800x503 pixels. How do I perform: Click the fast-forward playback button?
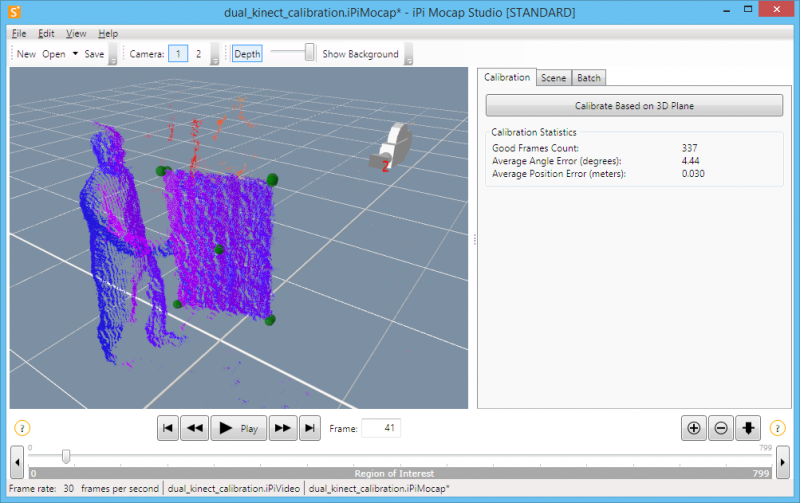click(x=283, y=428)
